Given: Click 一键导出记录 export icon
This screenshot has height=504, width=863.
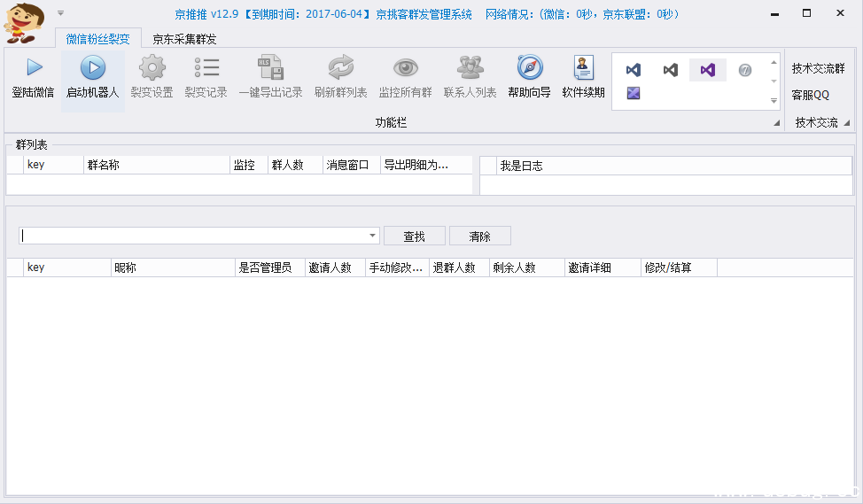Looking at the screenshot, I should coord(270,67).
